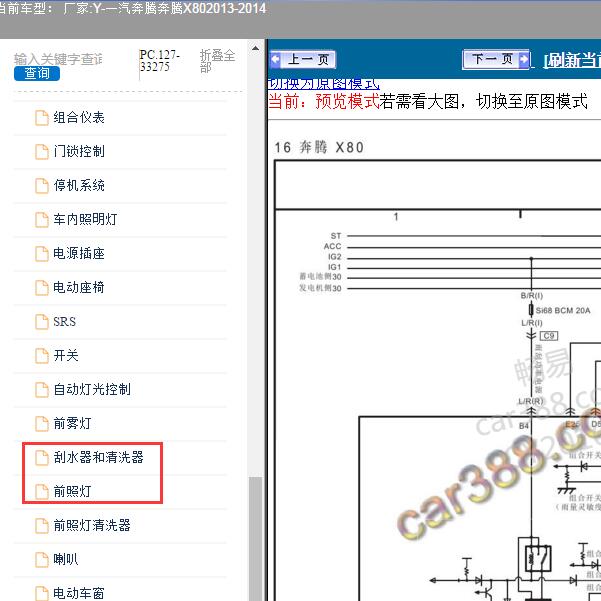Open the 电动车窗 tree item

[79, 593]
